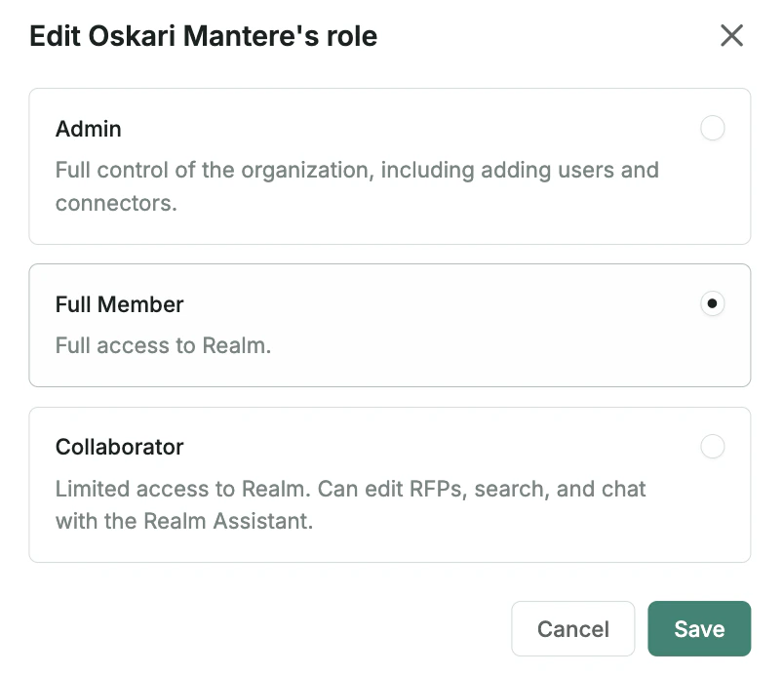Click the Collaborator role description text

coord(351,504)
